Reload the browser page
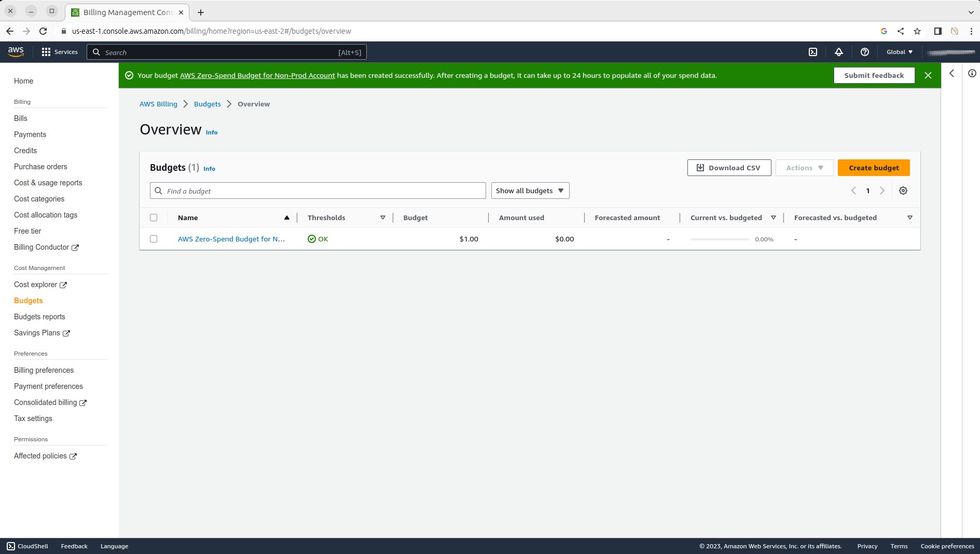 (43, 31)
